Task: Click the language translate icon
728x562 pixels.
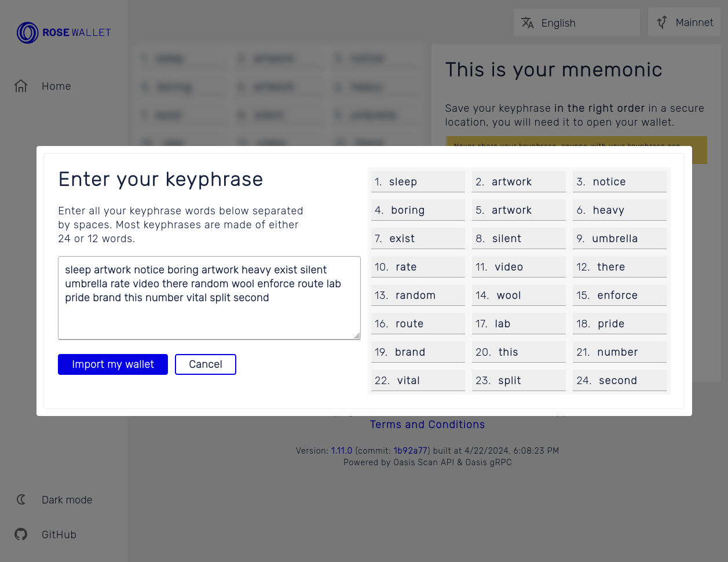Action: coord(527,23)
